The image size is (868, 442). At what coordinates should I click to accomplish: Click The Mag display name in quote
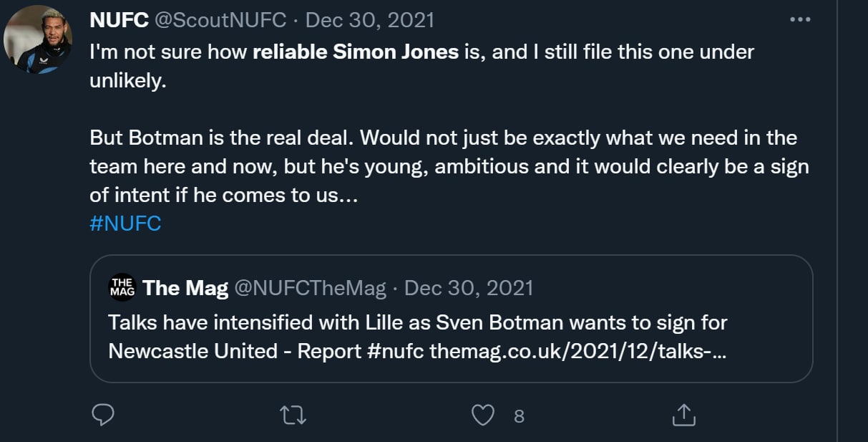185,288
